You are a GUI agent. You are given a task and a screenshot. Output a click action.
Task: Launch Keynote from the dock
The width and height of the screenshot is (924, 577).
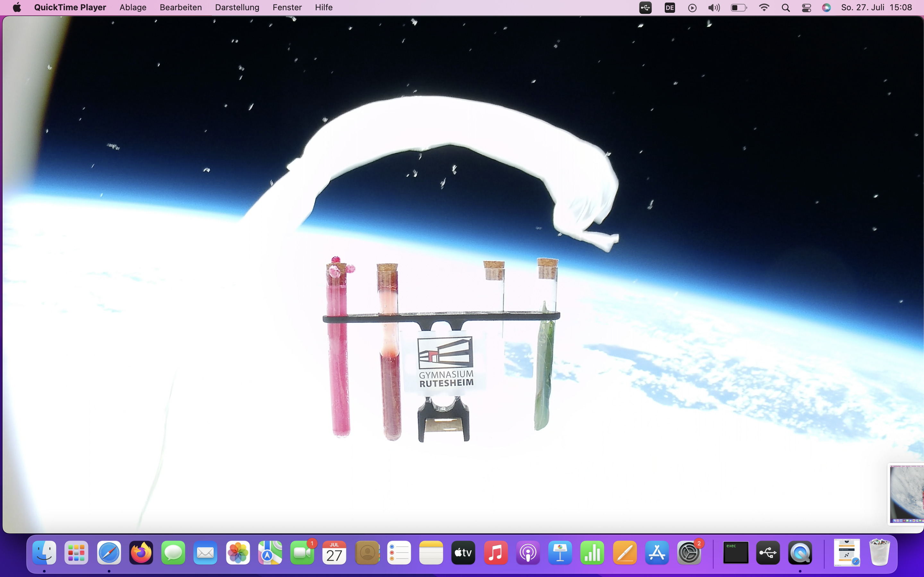560,553
